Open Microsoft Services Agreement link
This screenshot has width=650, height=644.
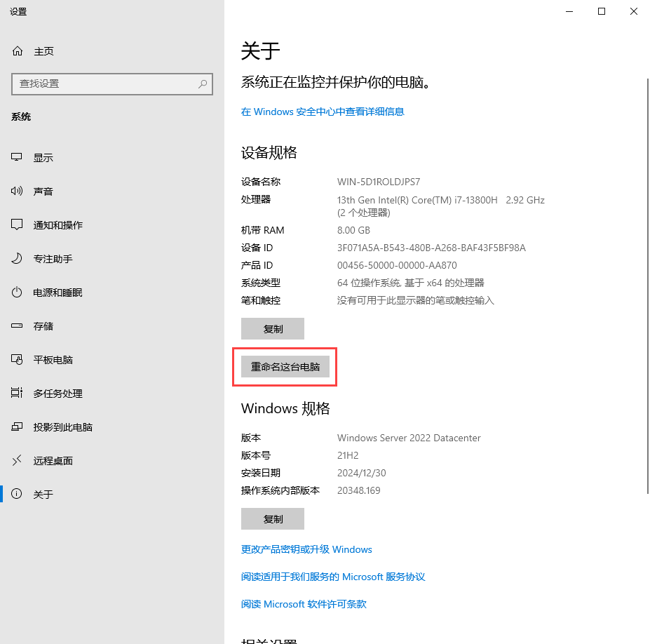pos(333,577)
